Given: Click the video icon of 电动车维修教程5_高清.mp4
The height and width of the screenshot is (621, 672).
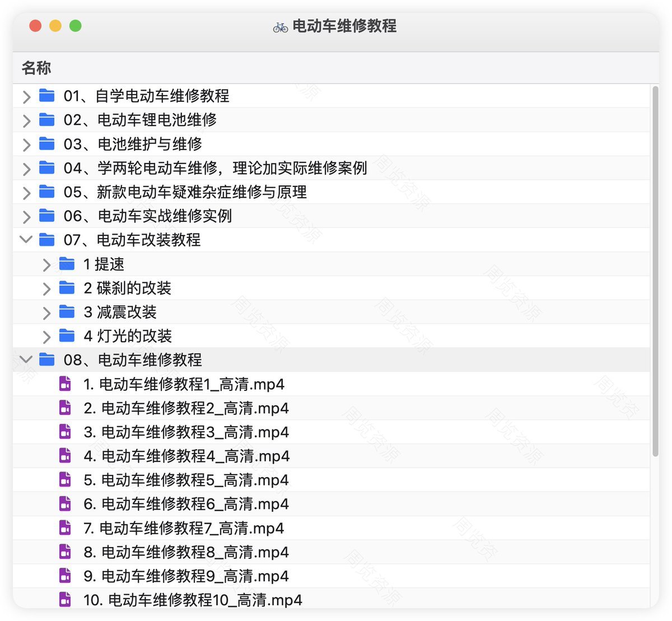Looking at the screenshot, I should [x=66, y=480].
